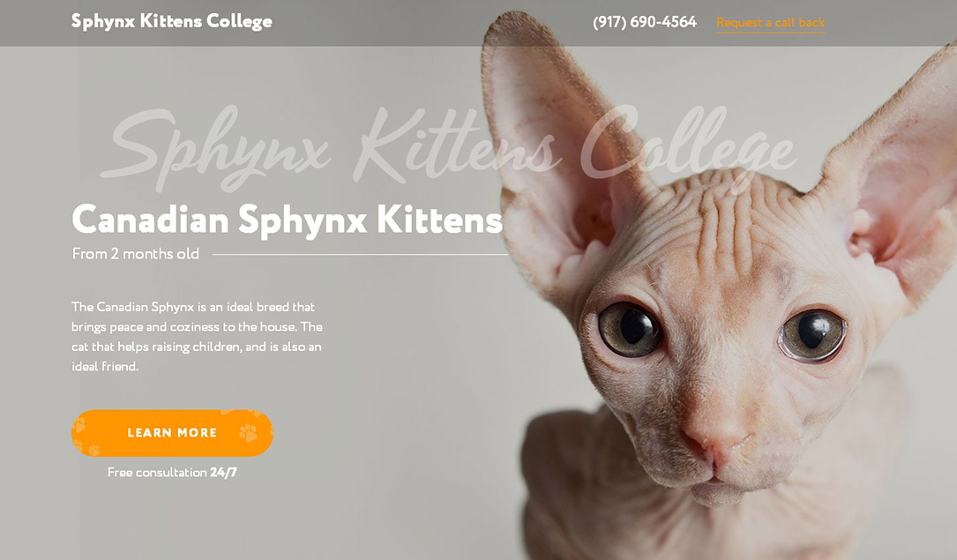
Task: Click the Canadian Sphynx description paragraph
Action: [198, 336]
